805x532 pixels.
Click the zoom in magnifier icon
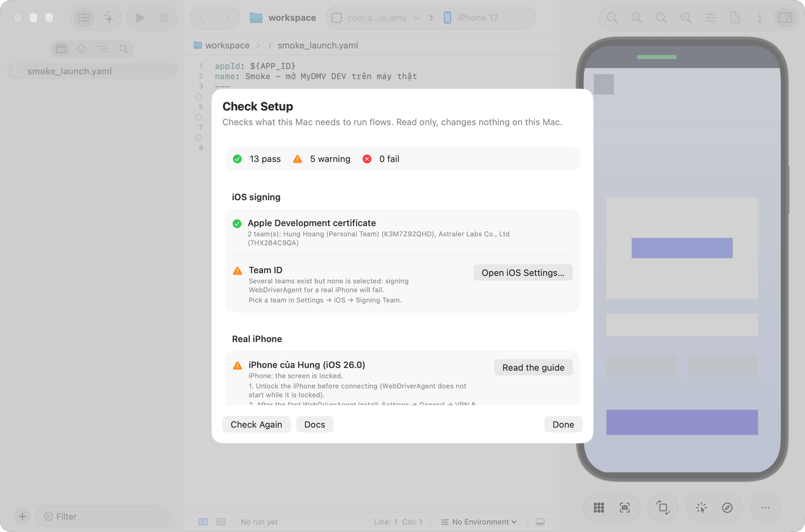pos(685,17)
